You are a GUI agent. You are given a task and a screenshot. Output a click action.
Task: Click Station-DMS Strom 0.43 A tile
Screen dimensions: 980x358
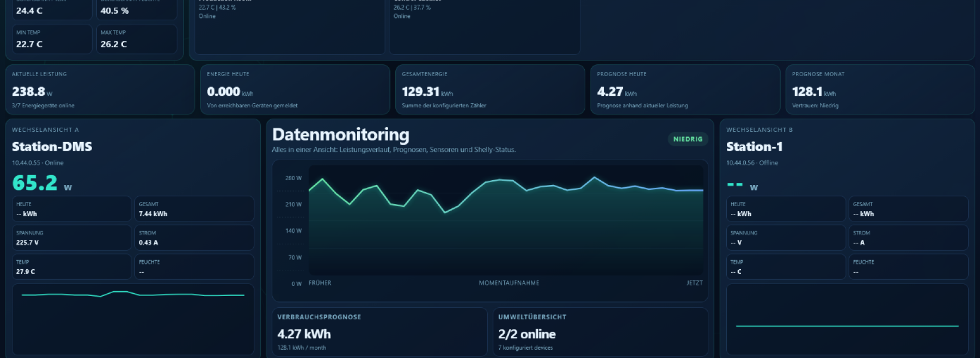(194, 238)
